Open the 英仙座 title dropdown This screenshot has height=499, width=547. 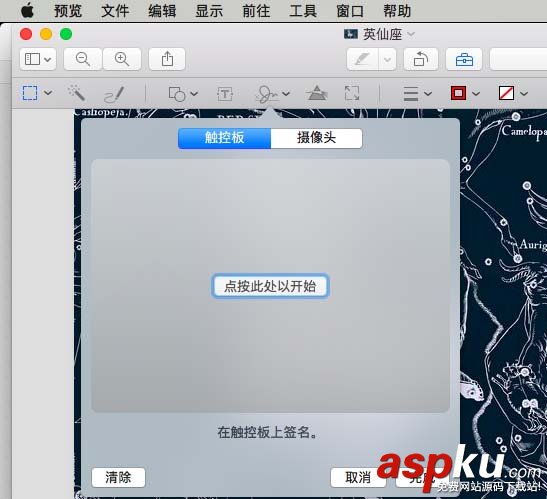coord(411,34)
